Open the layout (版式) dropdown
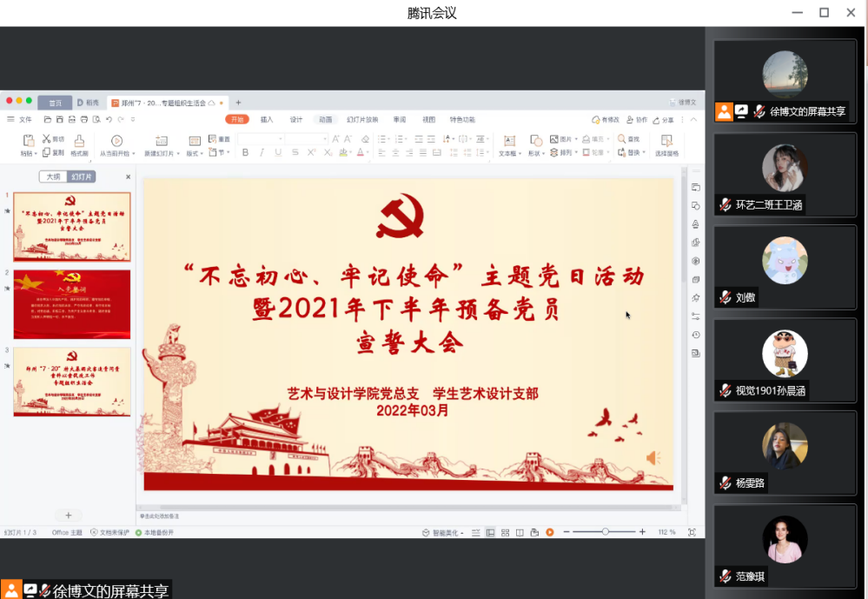This screenshot has width=868, height=599. [195, 154]
